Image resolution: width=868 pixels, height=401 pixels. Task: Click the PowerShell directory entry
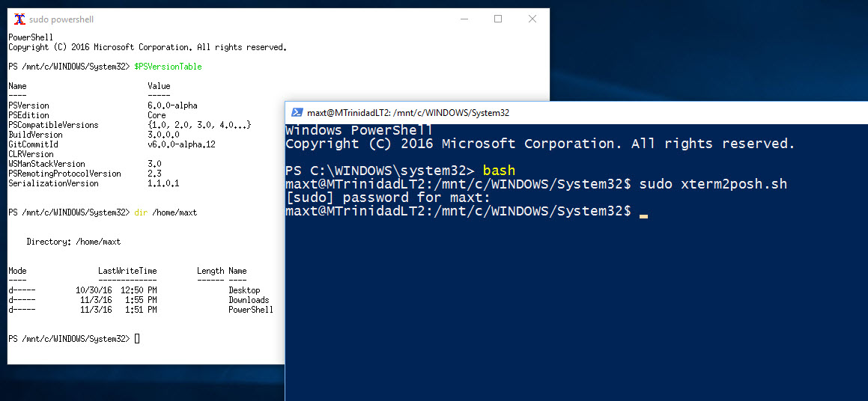(251, 310)
